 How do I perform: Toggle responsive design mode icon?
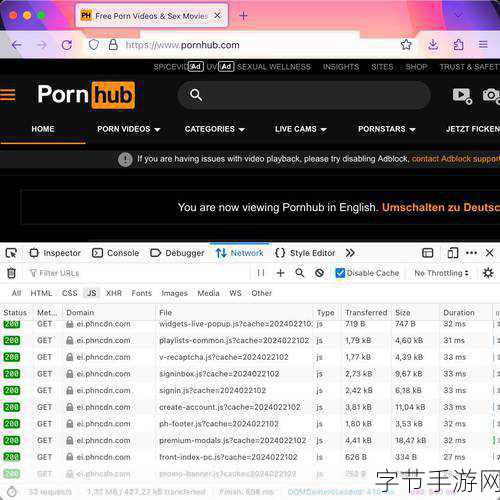[x=453, y=253]
